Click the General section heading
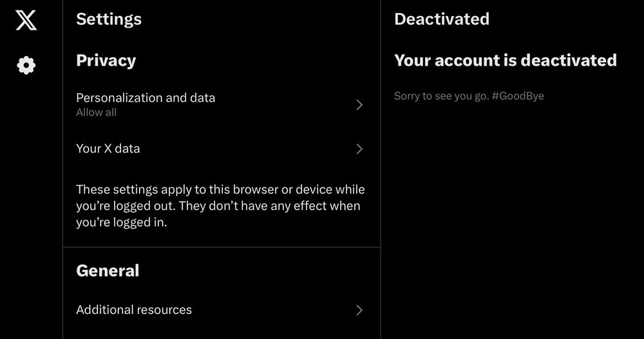 [x=108, y=271]
